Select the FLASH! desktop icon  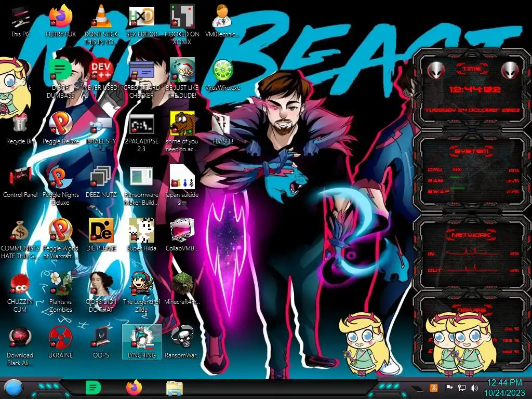[222, 124]
